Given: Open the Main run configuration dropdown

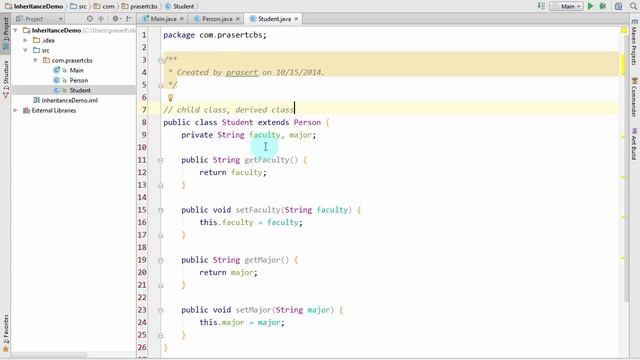Looking at the screenshot, I should tap(566, 6).
